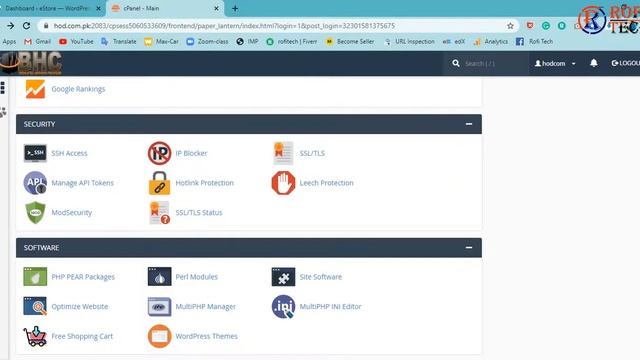Open the Analytics bookmark
640x360 pixels.
click(x=491, y=42)
